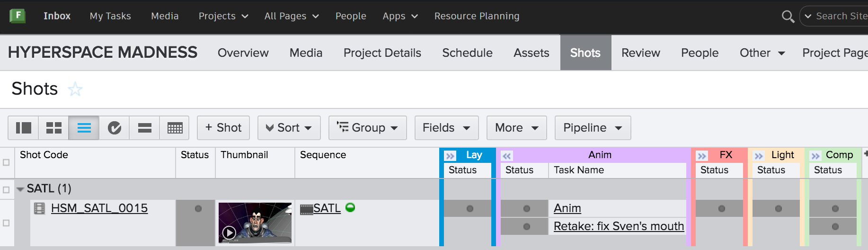This screenshot has width=868, height=250.
Task: Open the Sort dropdown
Action: click(x=289, y=128)
